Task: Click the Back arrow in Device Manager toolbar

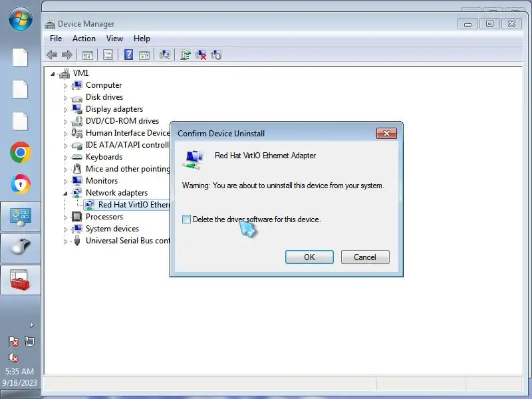Action: click(x=52, y=55)
